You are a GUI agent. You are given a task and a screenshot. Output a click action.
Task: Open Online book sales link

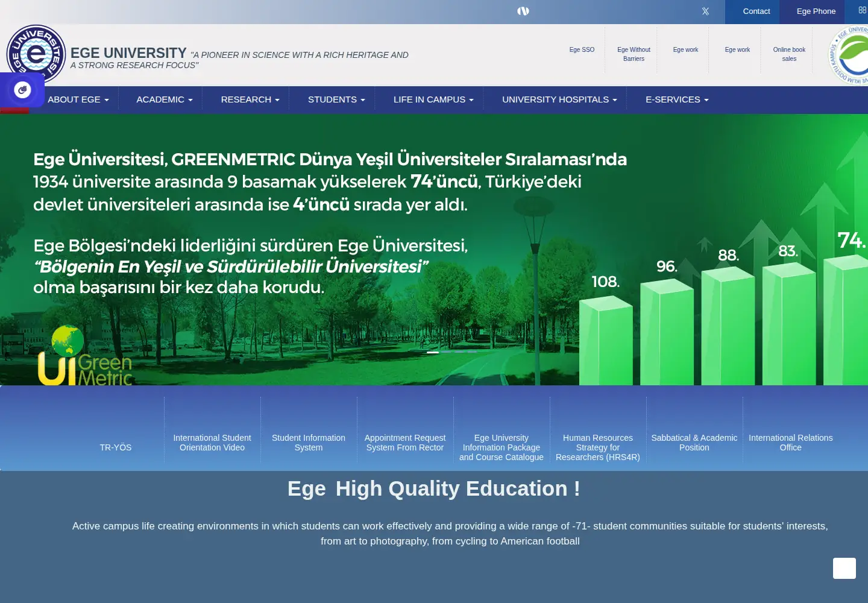click(x=789, y=54)
